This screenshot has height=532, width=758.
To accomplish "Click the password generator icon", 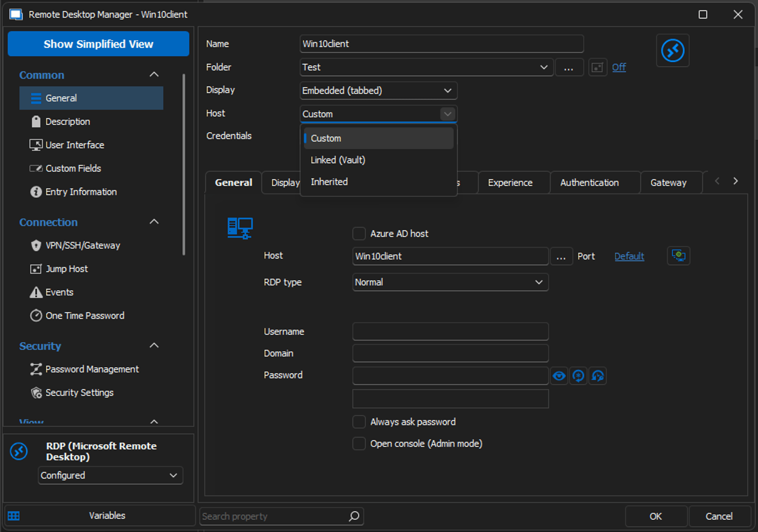I will [578, 376].
